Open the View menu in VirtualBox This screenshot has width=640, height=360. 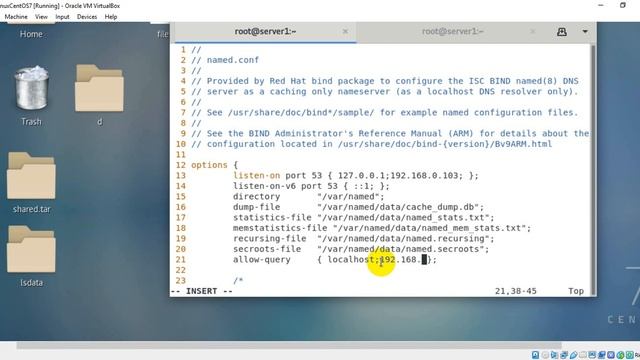point(41,17)
